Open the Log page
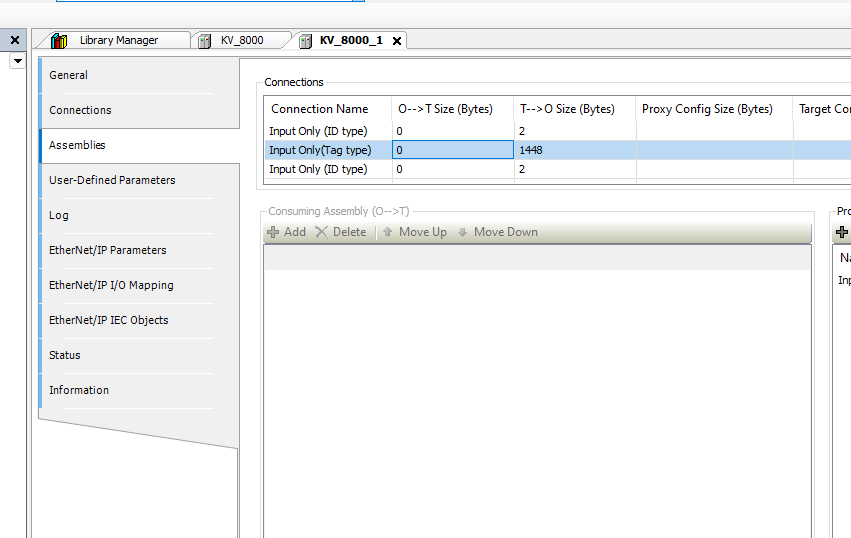This screenshot has height=538, width=851. (x=59, y=215)
